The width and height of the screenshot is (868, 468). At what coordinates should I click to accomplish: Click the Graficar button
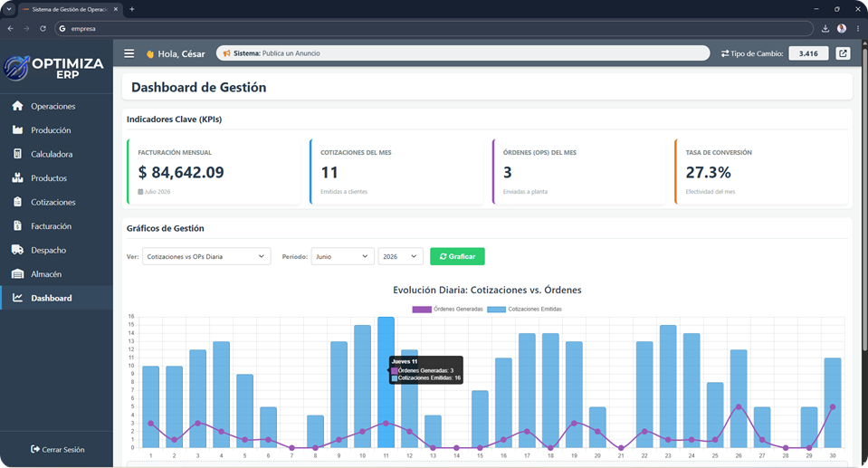tap(457, 256)
